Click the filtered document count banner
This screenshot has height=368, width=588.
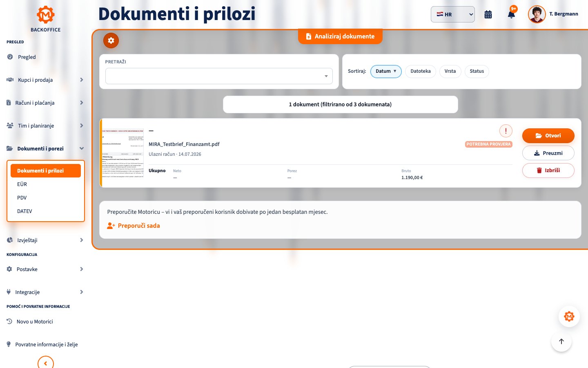point(340,104)
